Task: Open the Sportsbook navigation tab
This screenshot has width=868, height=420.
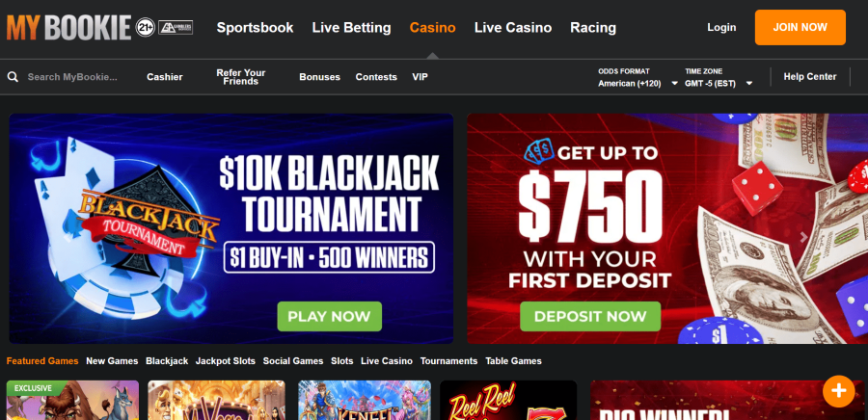Action: pyautogui.click(x=256, y=28)
